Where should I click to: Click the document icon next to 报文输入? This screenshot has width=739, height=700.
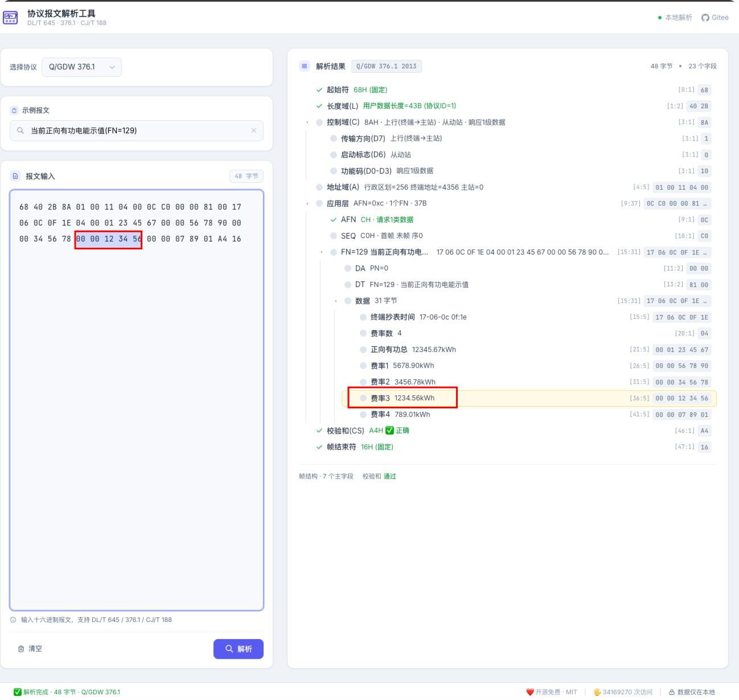point(15,176)
